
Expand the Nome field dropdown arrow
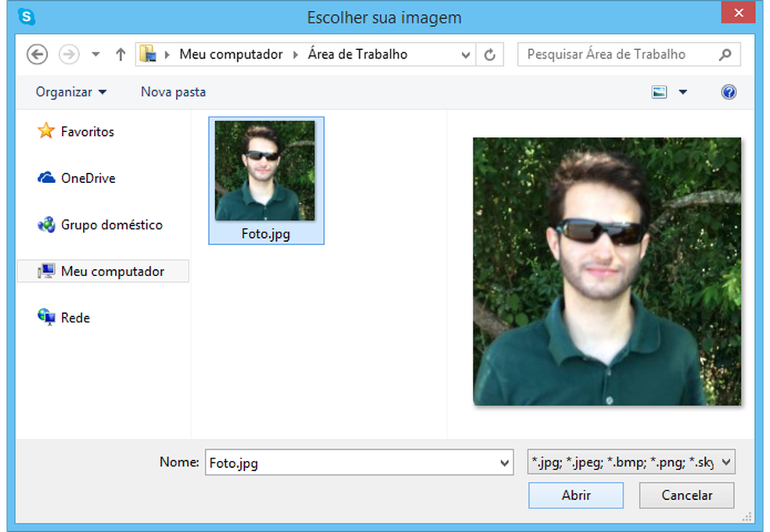pyautogui.click(x=504, y=463)
